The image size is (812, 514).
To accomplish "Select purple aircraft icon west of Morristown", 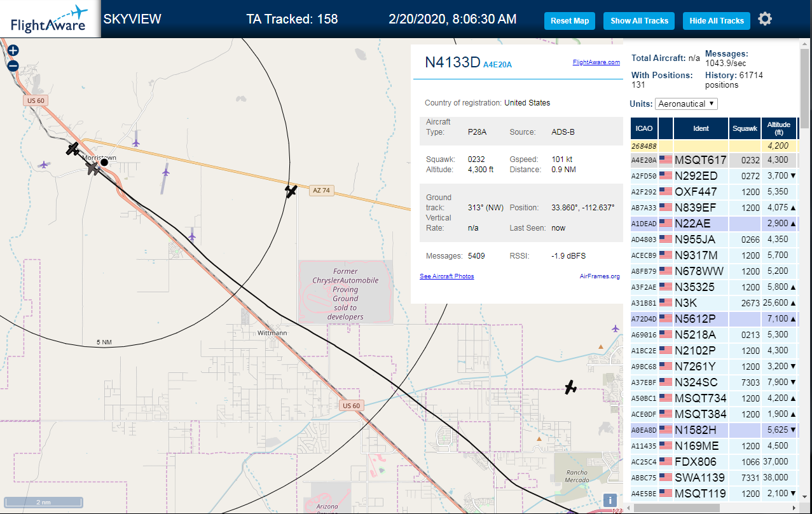I will click(43, 165).
